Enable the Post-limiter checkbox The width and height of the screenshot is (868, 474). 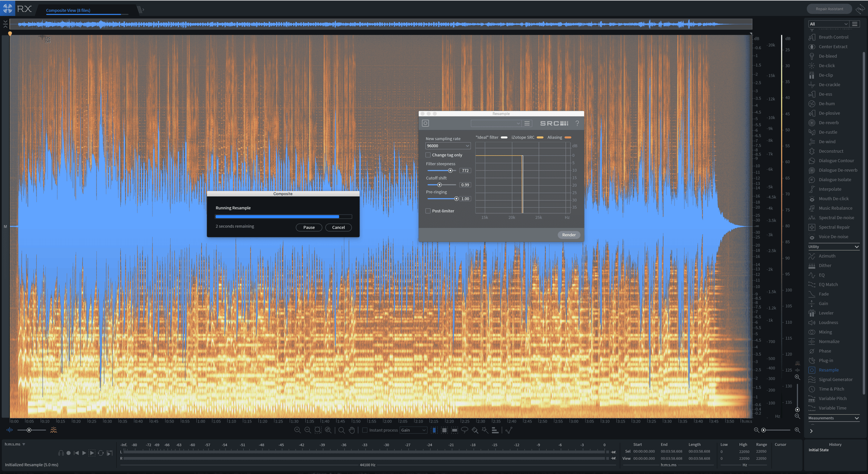pos(428,211)
